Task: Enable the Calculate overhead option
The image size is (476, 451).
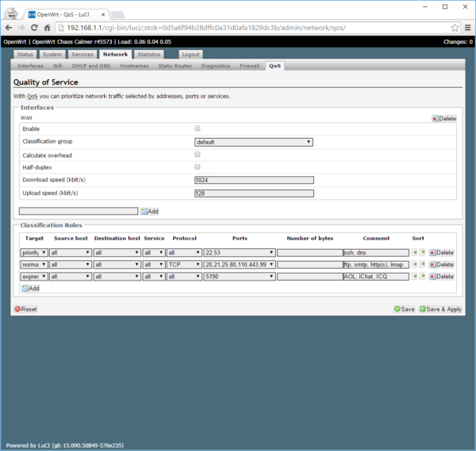Action: (x=198, y=155)
